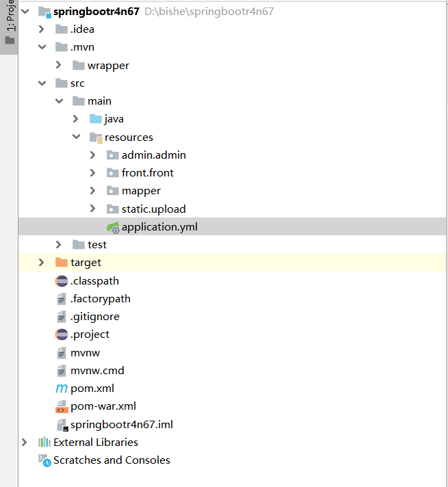Screen dimensions: 448x487
Task: Click the resources folder icon
Action: [x=96, y=137]
